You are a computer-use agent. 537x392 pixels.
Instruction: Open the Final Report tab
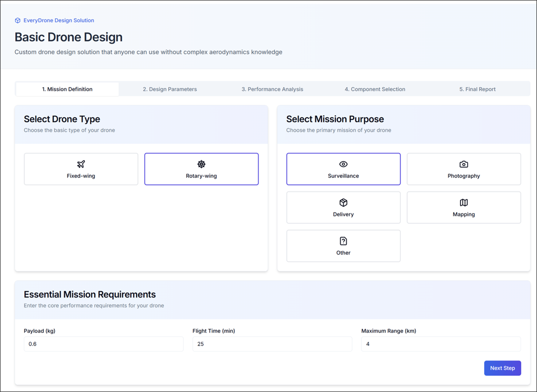477,89
